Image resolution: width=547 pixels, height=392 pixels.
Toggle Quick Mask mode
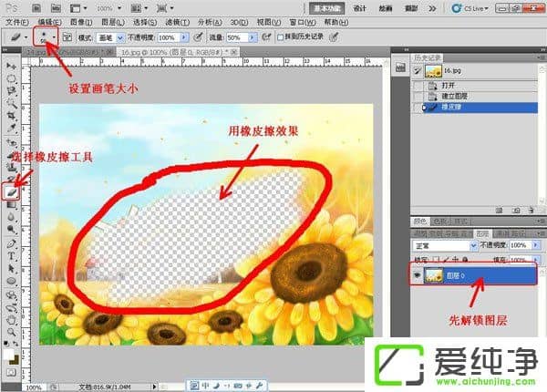pos(11,373)
